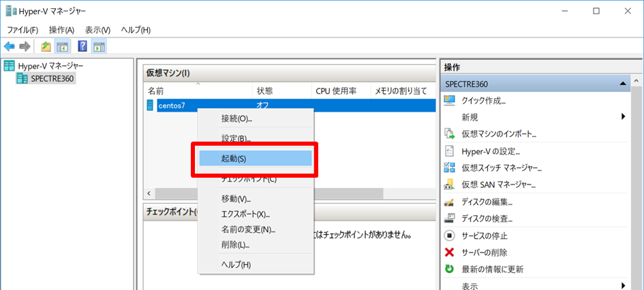Expand the 新規 submenu arrow
Viewport: 644px width, 290px height.
pyautogui.click(x=623, y=117)
